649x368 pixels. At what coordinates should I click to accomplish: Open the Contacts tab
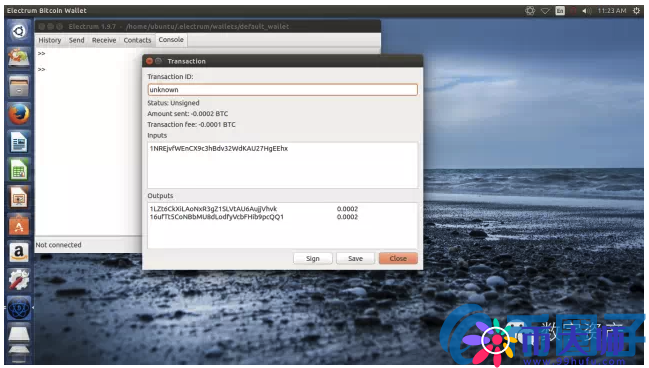137,40
